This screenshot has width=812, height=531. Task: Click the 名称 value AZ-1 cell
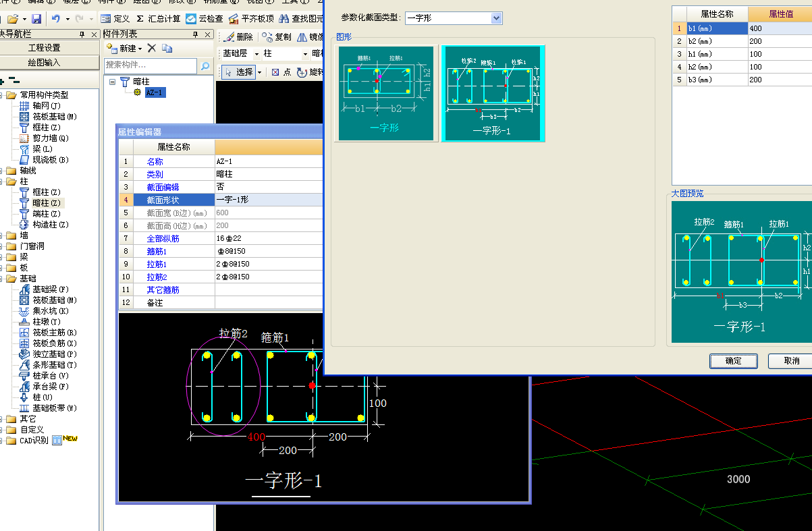point(269,161)
